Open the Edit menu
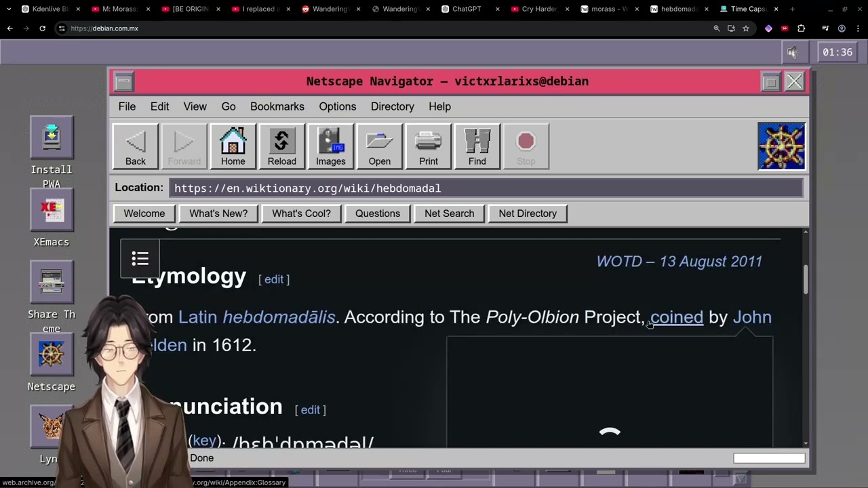Viewport: 868px width, 488px height. 159,106
